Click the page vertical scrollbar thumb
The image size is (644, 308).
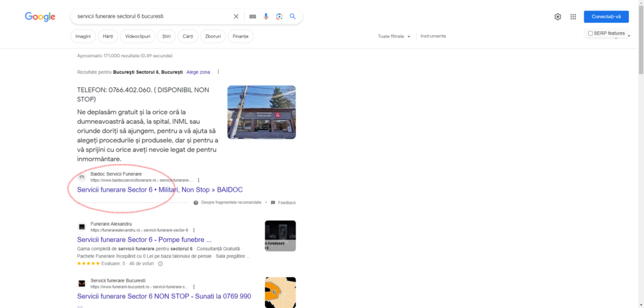[641, 41]
